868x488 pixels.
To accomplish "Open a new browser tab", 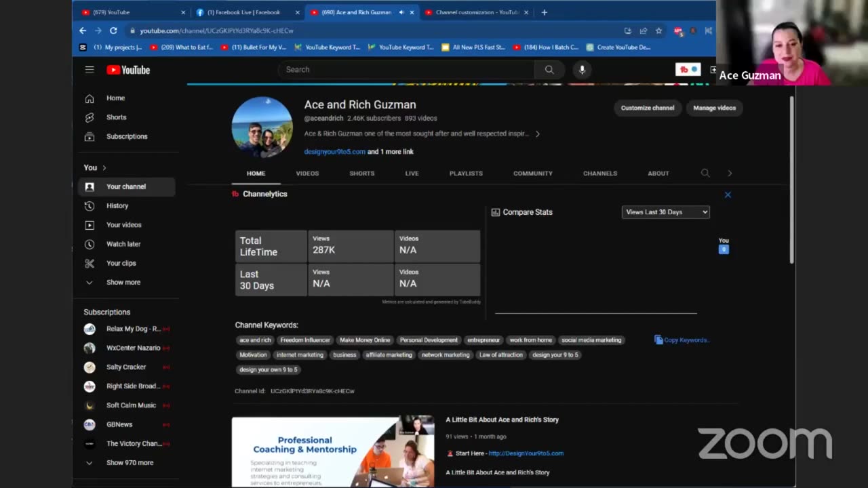I will [544, 12].
